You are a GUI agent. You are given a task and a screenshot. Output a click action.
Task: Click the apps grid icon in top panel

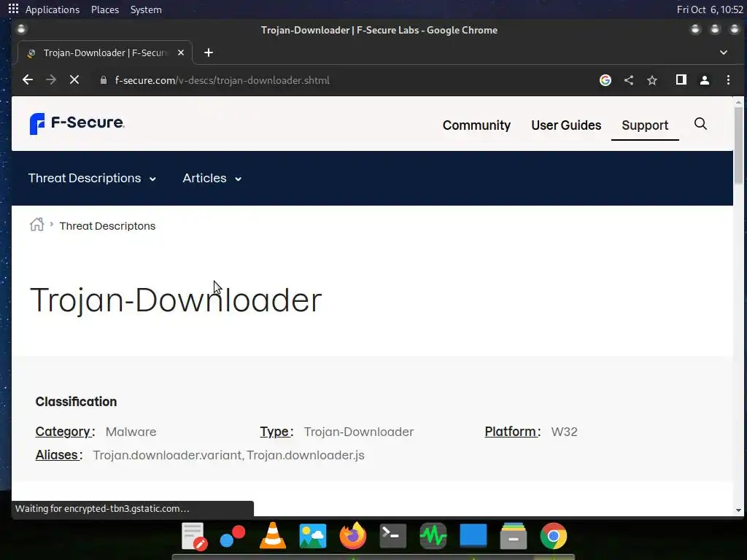13,9
